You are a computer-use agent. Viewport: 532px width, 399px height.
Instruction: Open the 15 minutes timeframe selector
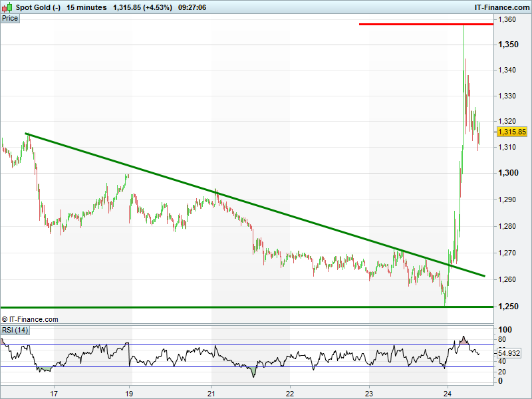click(86, 7)
